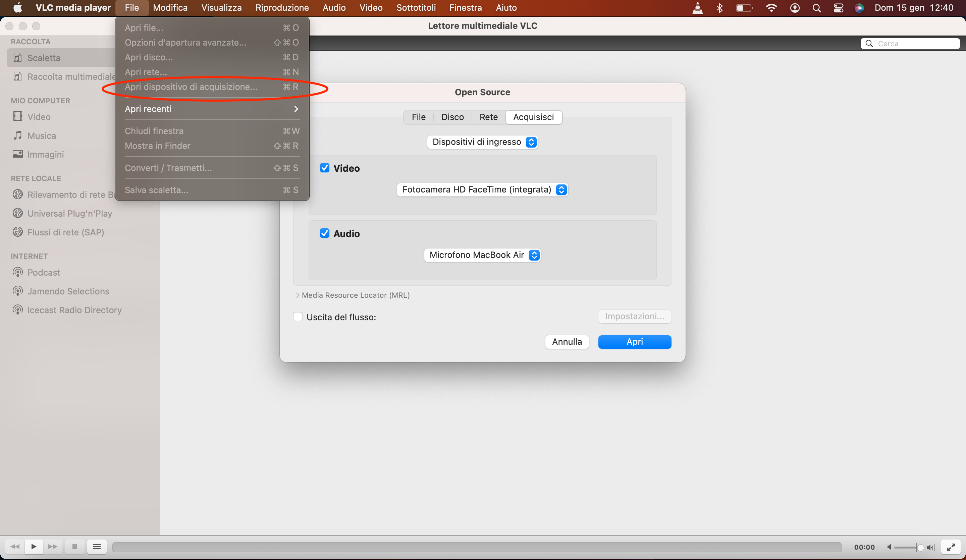The image size is (966, 560).
Task: Open Raccolta multimediale from the sidebar
Action: point(70,77)
